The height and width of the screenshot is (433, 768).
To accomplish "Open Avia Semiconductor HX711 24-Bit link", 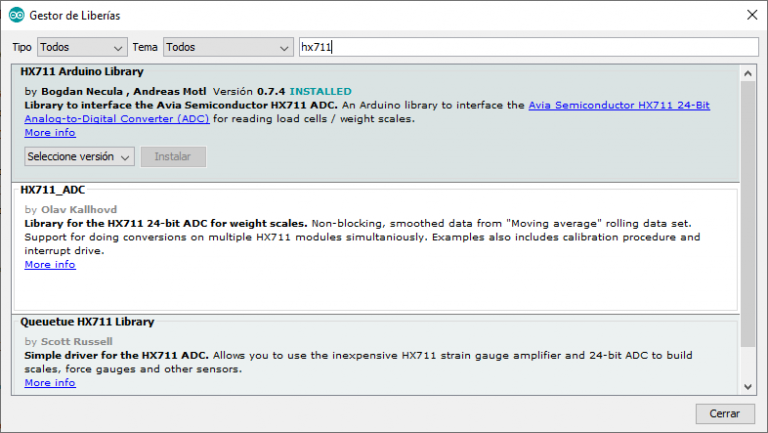I will click(x=618, y=105).
